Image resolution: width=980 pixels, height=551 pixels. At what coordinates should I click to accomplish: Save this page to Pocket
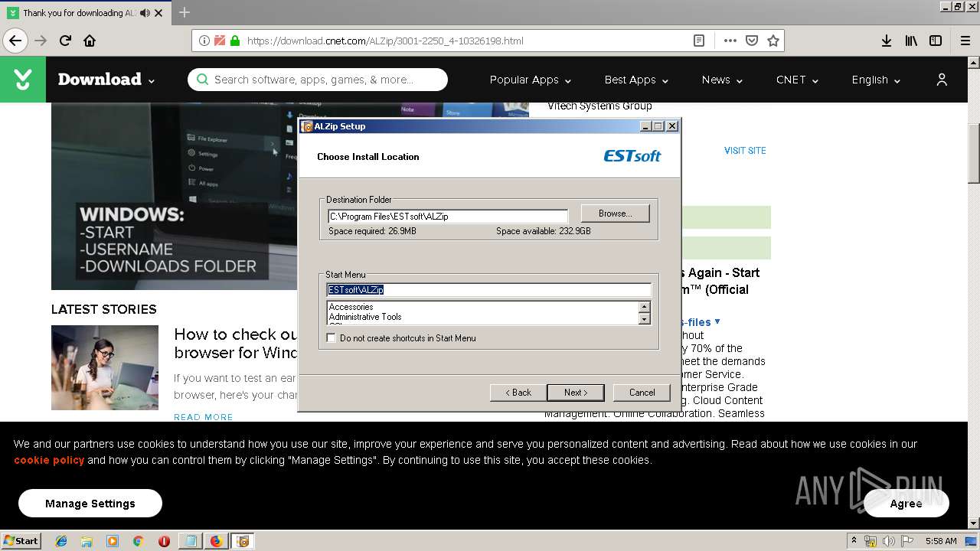752,41
